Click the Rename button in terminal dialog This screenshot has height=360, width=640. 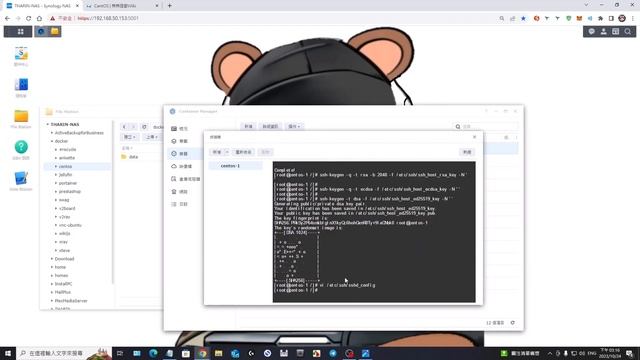244,152
